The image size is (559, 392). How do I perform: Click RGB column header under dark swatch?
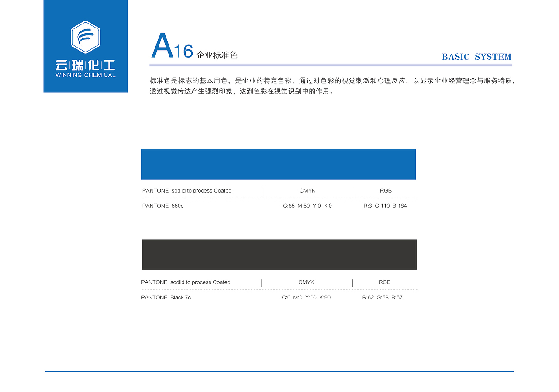coord(384,282)
